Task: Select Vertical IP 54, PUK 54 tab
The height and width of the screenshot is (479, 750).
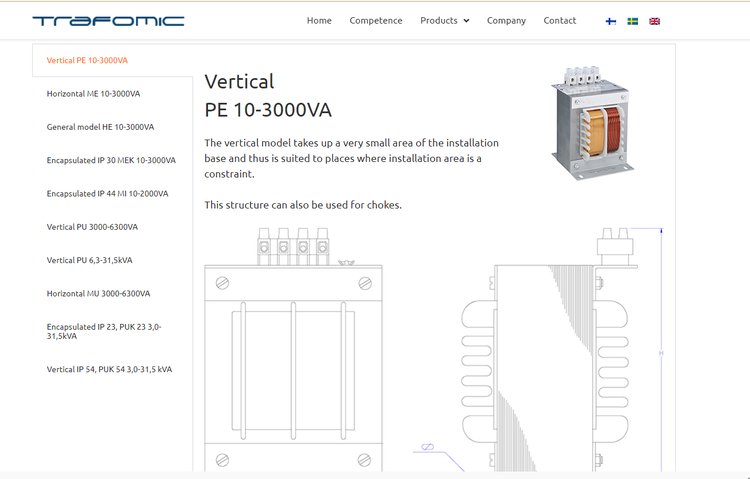Action: point(109,369)
